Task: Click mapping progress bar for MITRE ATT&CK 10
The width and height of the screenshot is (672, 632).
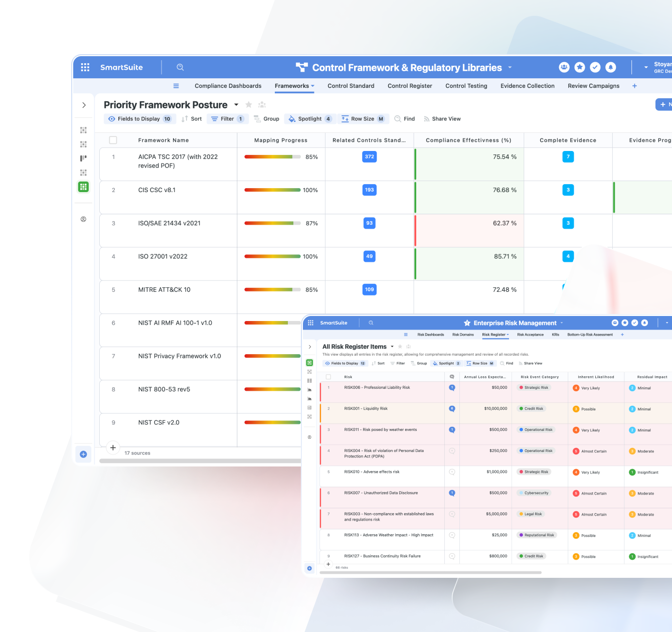Action: (x=272, y=289)
